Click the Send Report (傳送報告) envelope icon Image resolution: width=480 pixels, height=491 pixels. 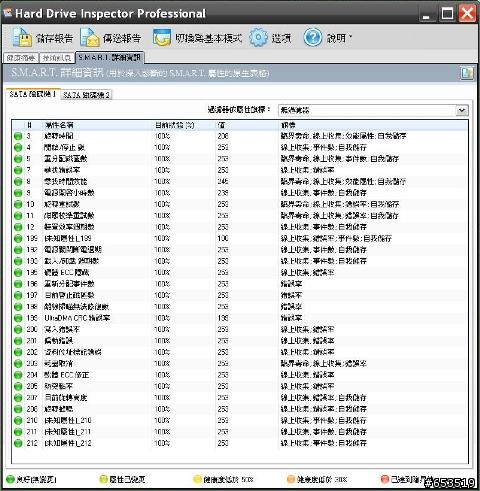pyautogui.click(x=90, y=37)
